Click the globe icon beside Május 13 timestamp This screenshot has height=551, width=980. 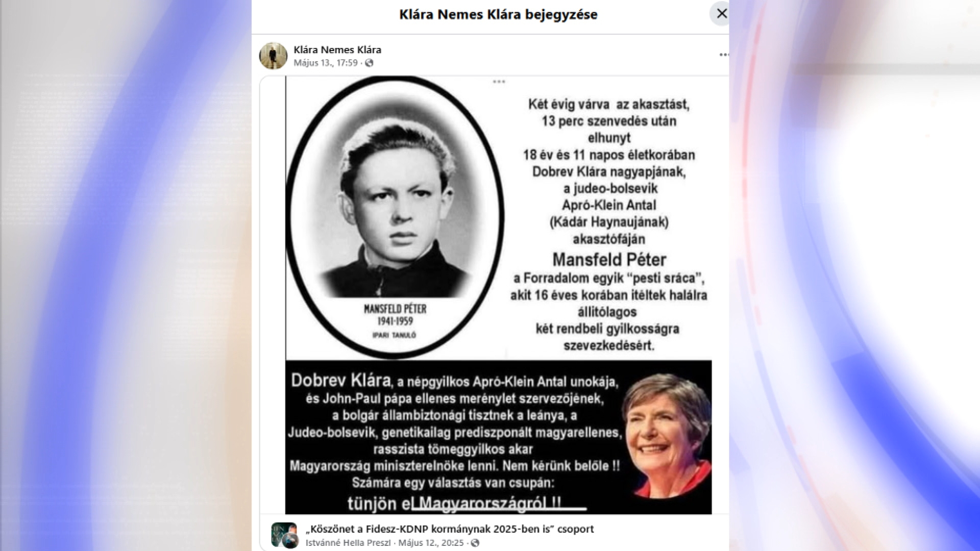[x=370, y=63]
